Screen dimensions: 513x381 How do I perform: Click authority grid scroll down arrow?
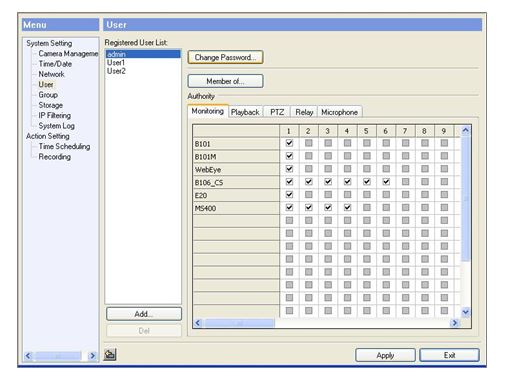(x=466, y=312)
